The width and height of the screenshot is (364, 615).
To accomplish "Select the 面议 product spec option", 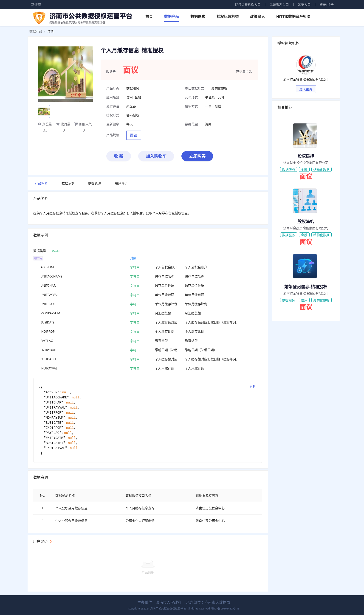I will coord(134,135).
